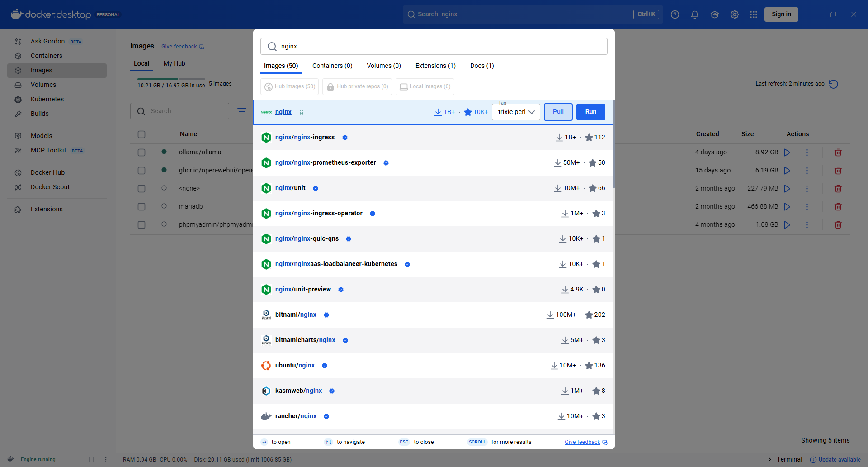Click the search results scrollbar
The image size is (868, 467).
pos(613,144)
